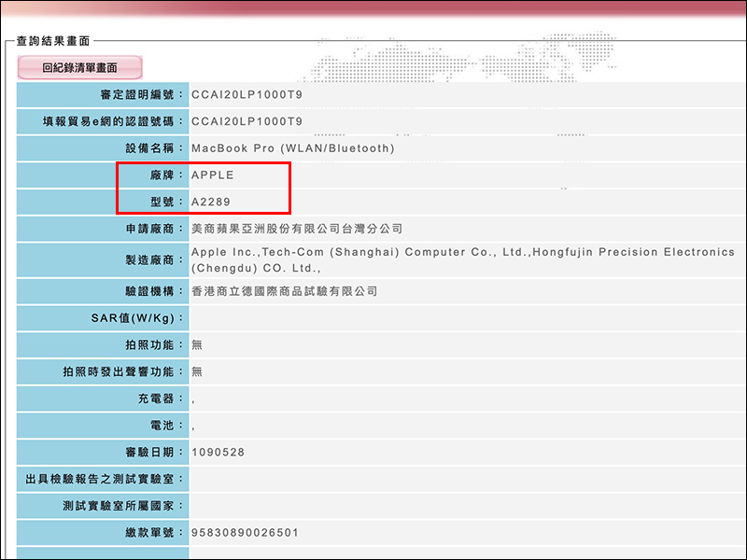Click the 拍照功能 label
This screenshot has width=747, height=560.
154,344
